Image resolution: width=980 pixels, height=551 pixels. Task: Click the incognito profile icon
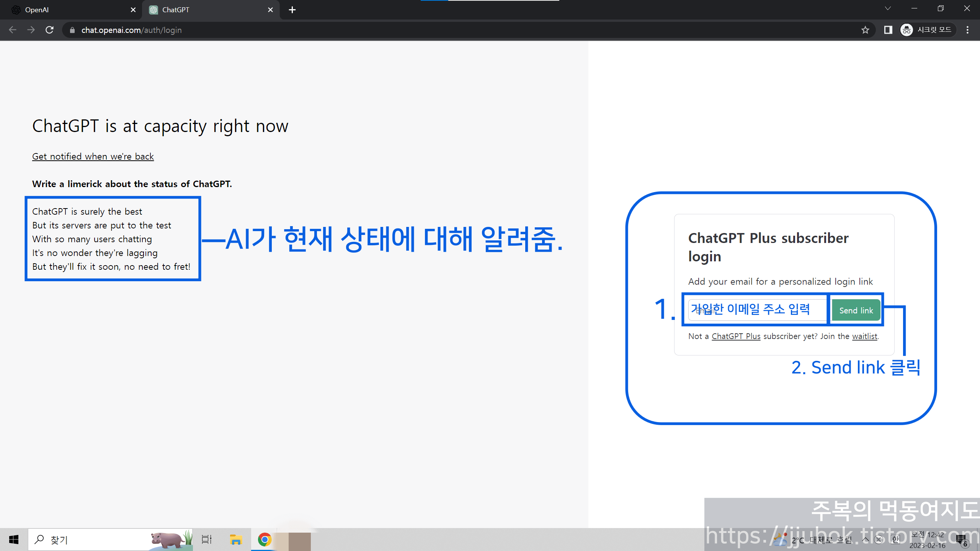pos(906,30)
